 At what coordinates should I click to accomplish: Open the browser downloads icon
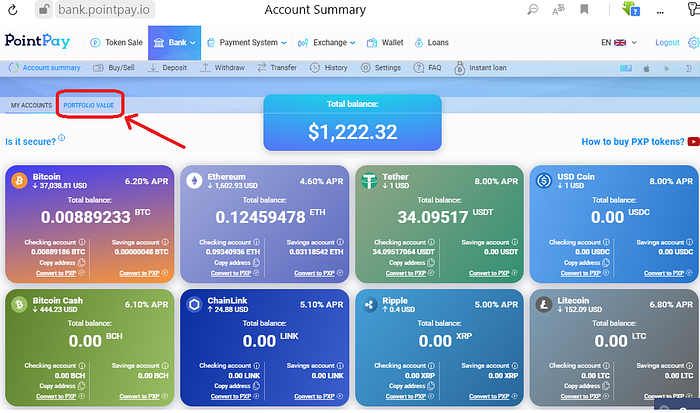(x=631, y=9)
